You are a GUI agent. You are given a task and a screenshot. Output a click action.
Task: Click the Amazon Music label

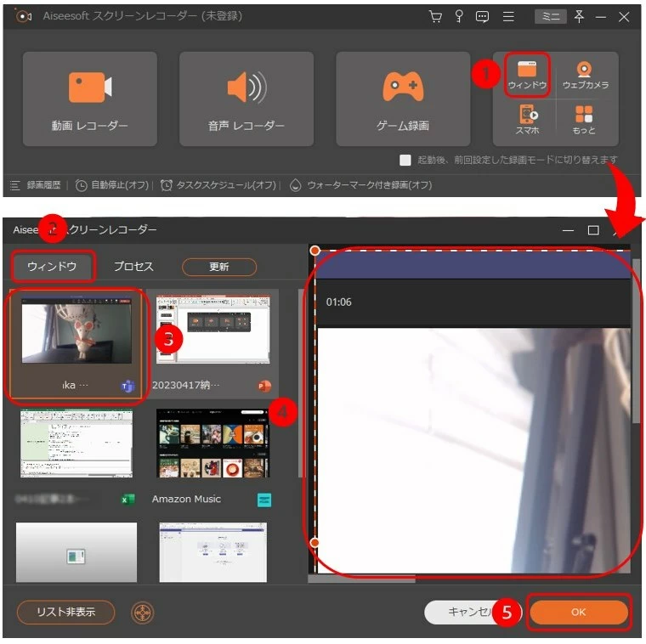tap(186, 499)
